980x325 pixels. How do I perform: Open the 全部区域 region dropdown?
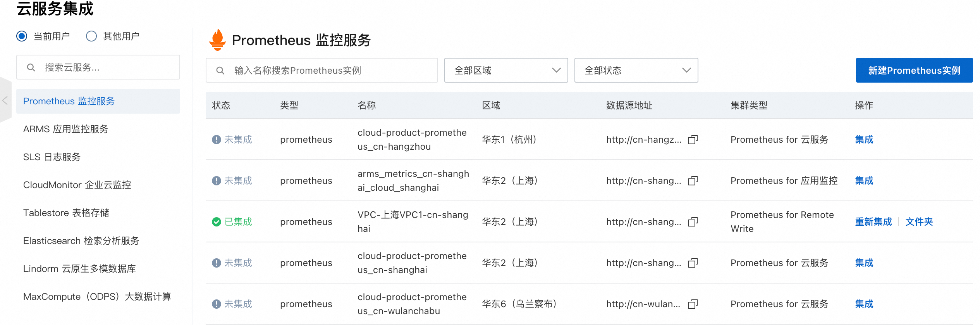click(505, 70)
